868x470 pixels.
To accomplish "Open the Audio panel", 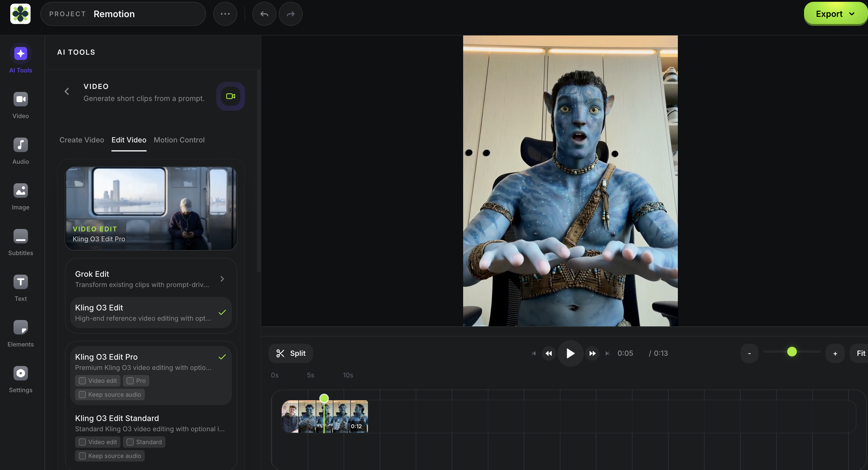I will point(20,150).
